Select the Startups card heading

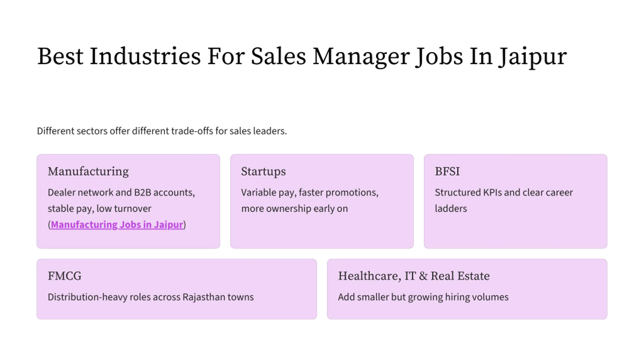[263, 171]
